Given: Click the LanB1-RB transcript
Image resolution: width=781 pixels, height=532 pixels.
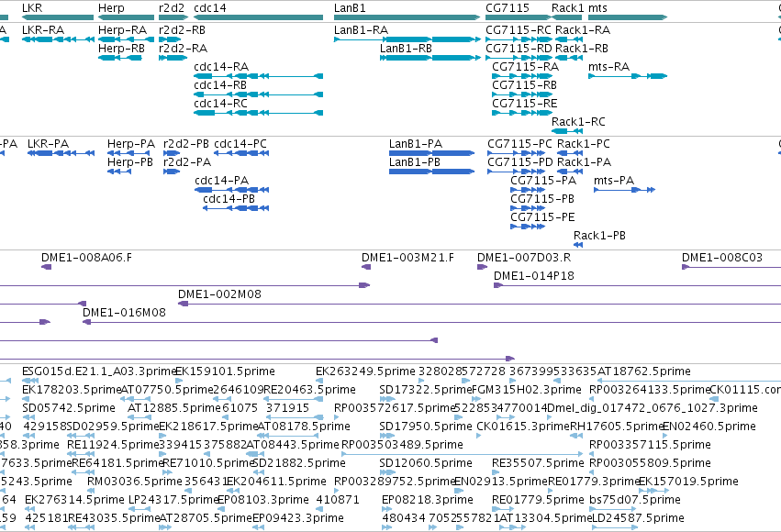Looking at the screenshot, I should tap(430, 58).
